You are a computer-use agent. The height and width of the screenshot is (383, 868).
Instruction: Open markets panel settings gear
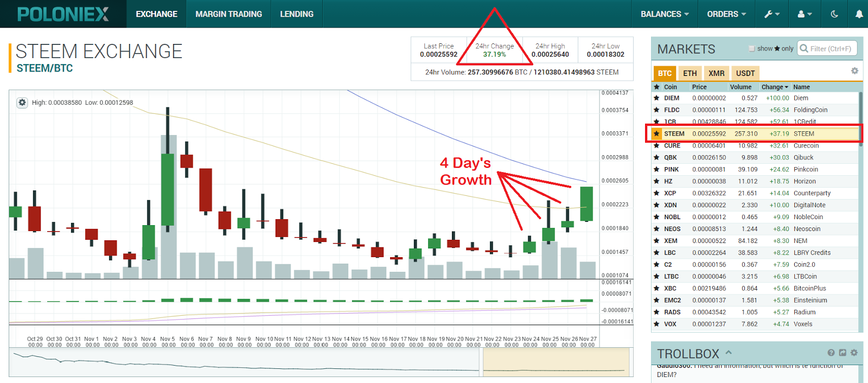(854, 71)
